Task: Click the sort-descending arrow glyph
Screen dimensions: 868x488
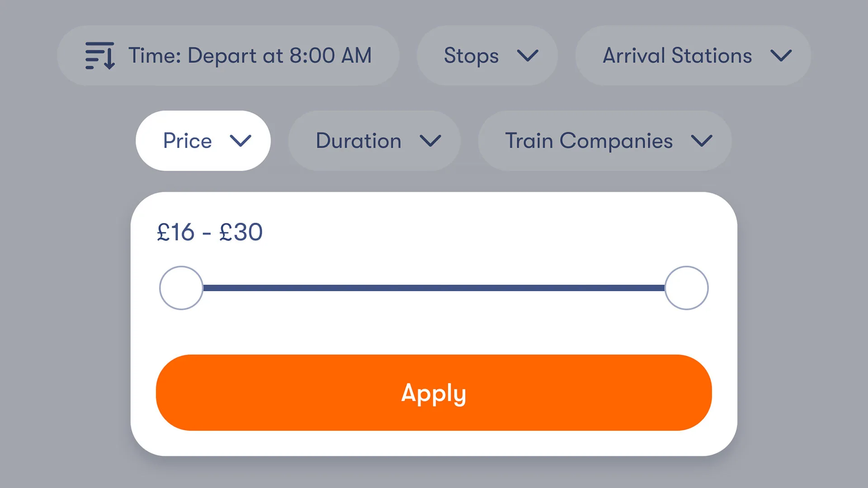Action: point(108,56)
